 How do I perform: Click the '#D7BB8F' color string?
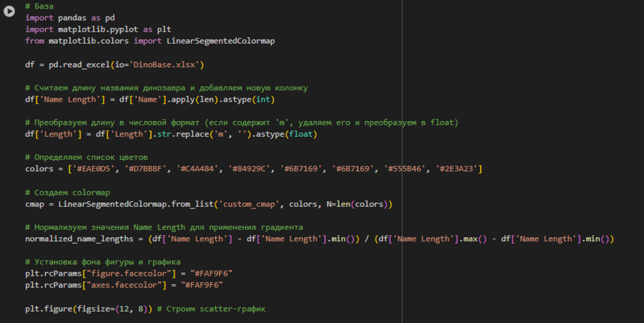[145, 168]
